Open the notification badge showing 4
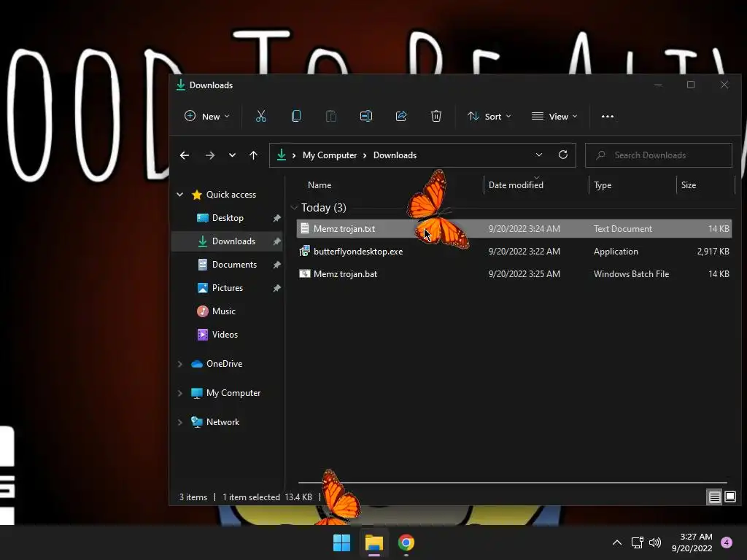 coord(727,542)
